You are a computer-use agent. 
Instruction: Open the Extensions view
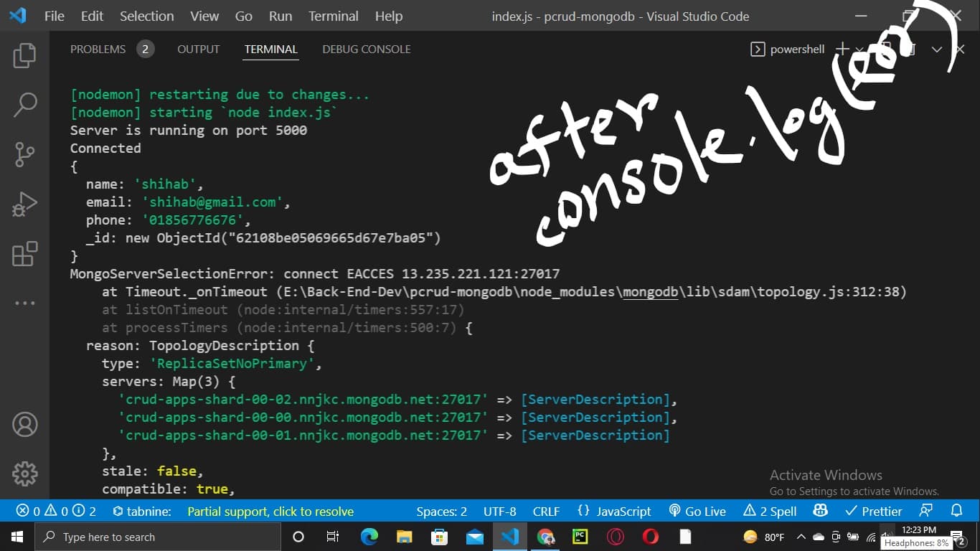click(24, 254)
